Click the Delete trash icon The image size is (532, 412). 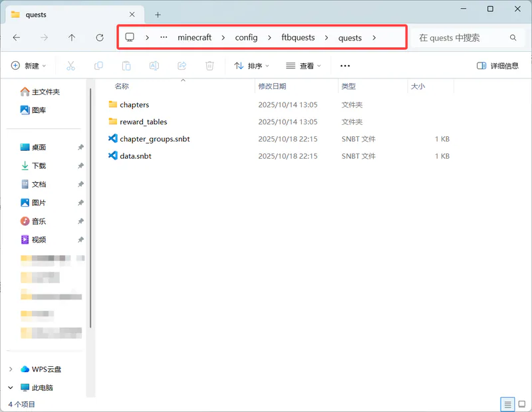tap(209, 65)
